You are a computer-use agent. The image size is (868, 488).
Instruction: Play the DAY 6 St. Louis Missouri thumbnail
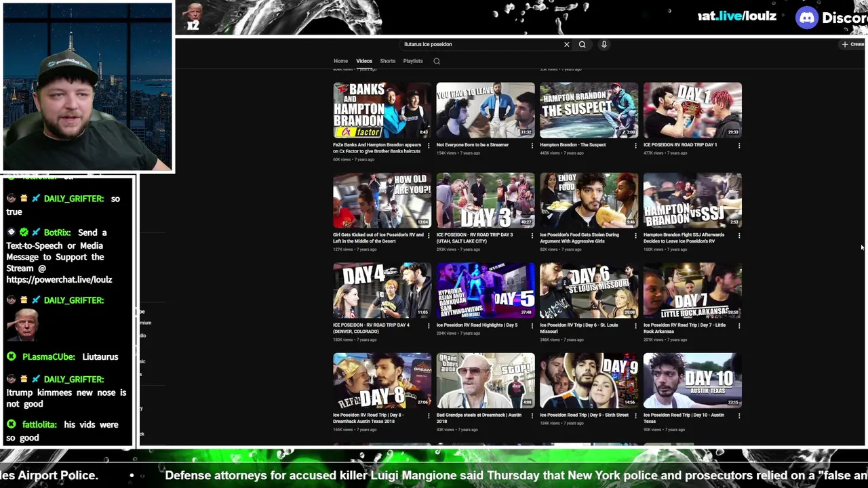tap(589, 291)
